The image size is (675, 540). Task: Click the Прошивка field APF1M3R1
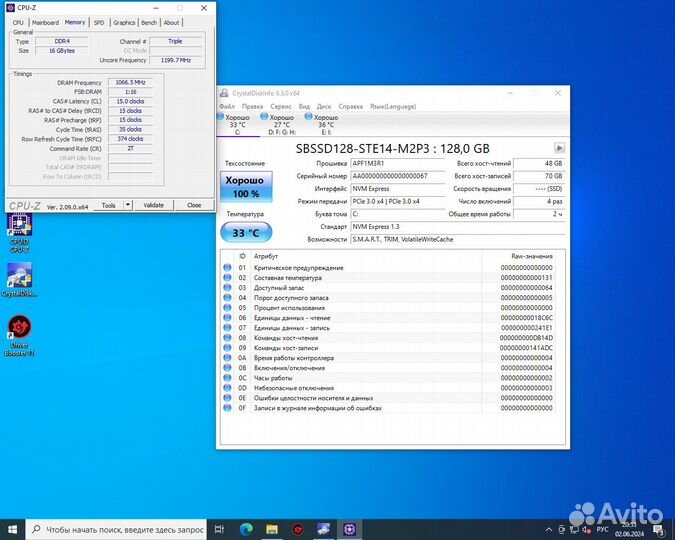(x=398, y=164)
